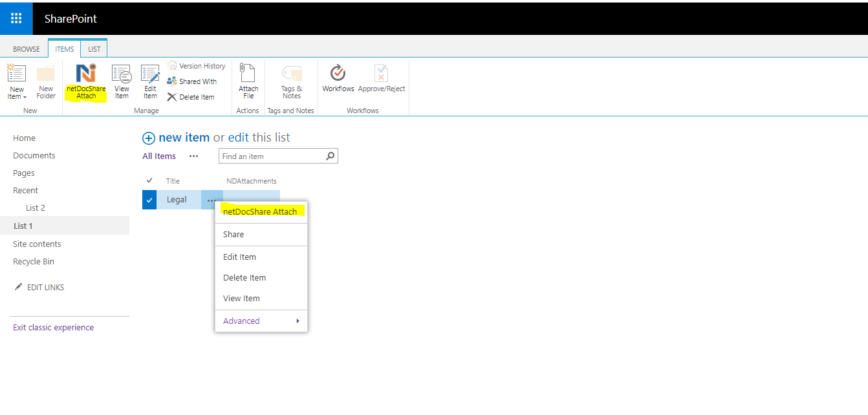The width and height of the screenshot is (868, 415).
Task: Click the Tags & Notes icon
Action: (292, 74)
